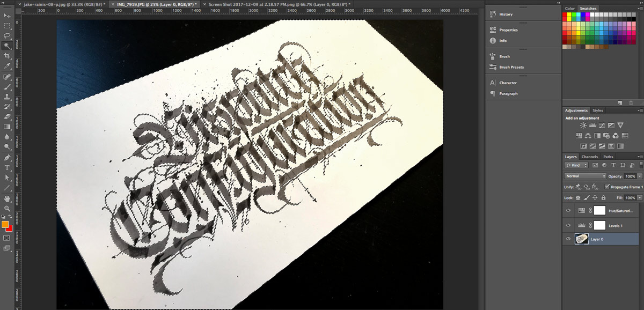The image size is (644, 310).
Task: Select the Magic Wand tool
Action: coord(7,46)
